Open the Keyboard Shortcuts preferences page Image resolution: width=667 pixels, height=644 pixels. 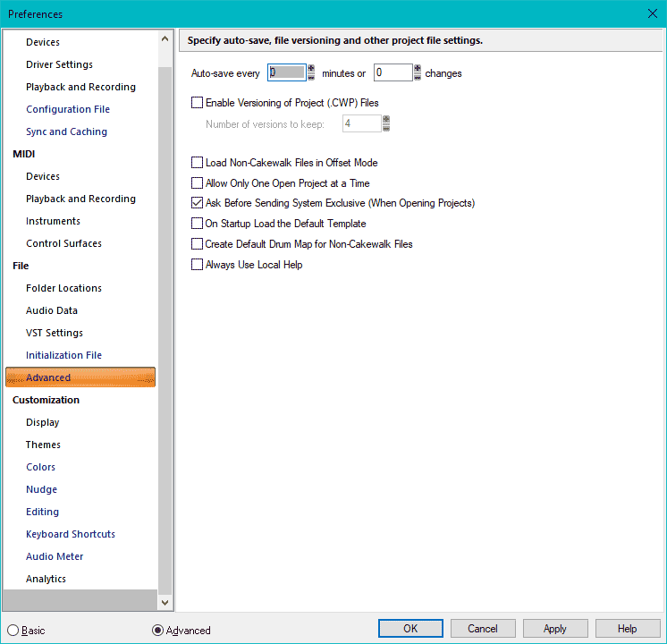(x=71, y=534)
